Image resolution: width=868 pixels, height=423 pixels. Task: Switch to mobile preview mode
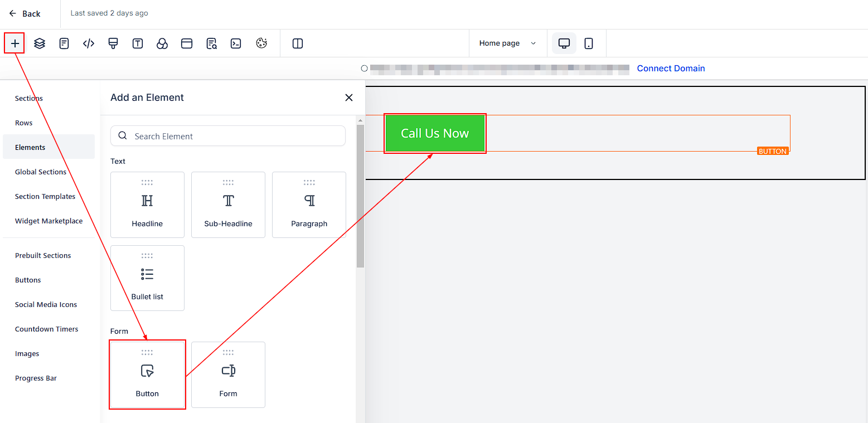pos(589,43)
